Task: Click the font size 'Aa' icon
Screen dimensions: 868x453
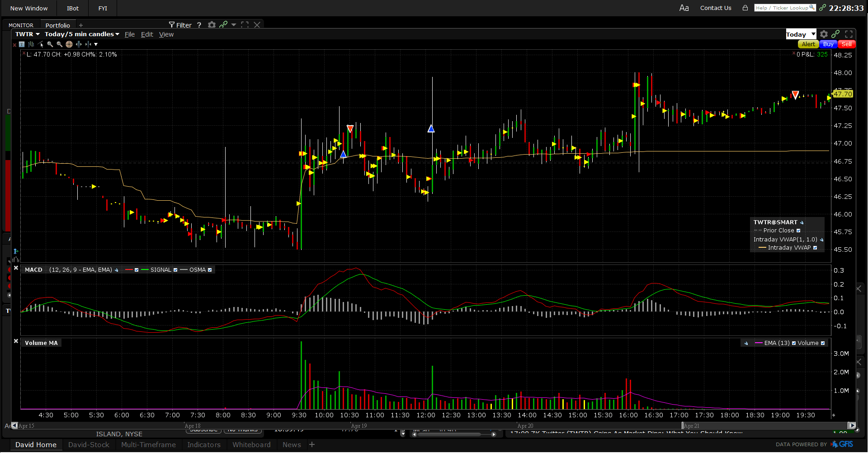Action: (684, 8)
